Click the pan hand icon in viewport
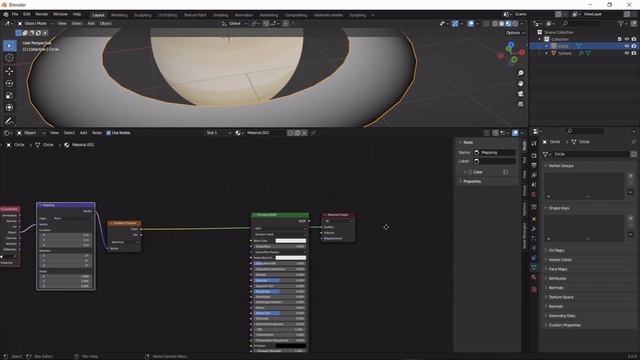640x360 pixels. (520, 83)
